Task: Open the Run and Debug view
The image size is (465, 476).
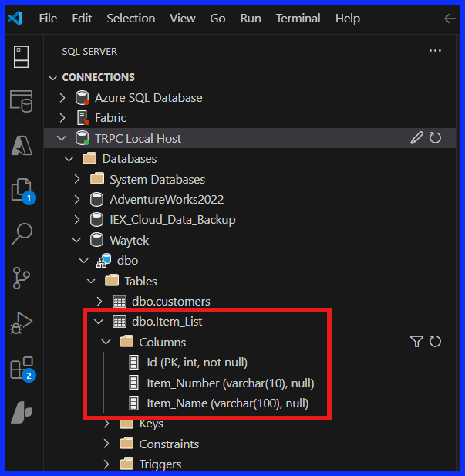Action: coord(22,323)
